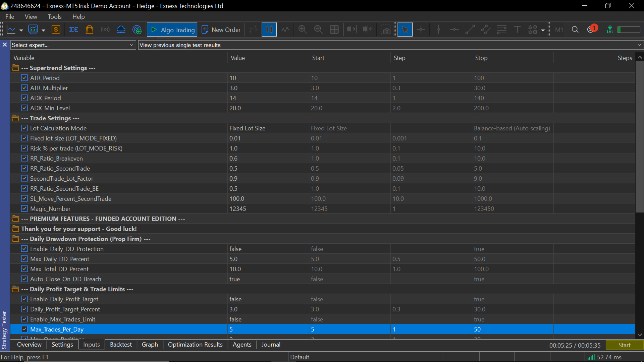Click the zoom in magnifier
The image size is (644, 362).
pyautogui.click(x=303, y=30)
